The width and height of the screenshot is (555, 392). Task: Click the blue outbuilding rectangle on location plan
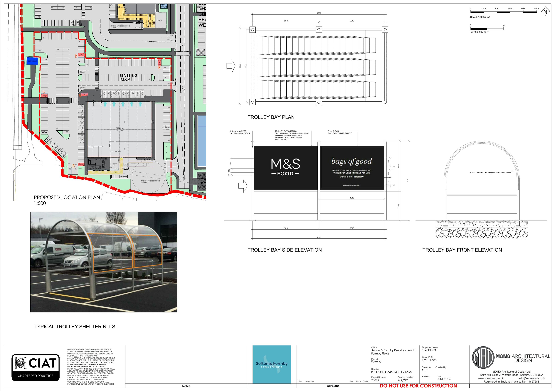(32, 61)
